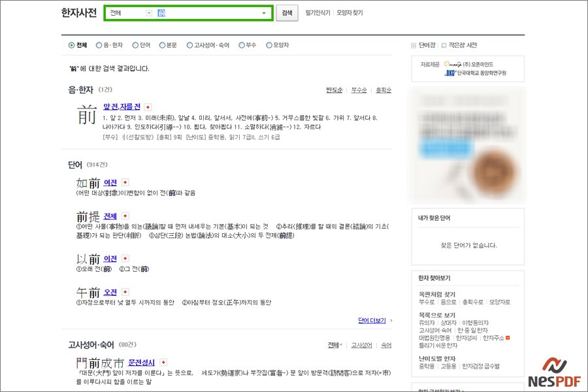The image size is (588, 392).
Task: Click 모양자로 under 옥편처럼 찾기
Action: [x=500, y=302]
